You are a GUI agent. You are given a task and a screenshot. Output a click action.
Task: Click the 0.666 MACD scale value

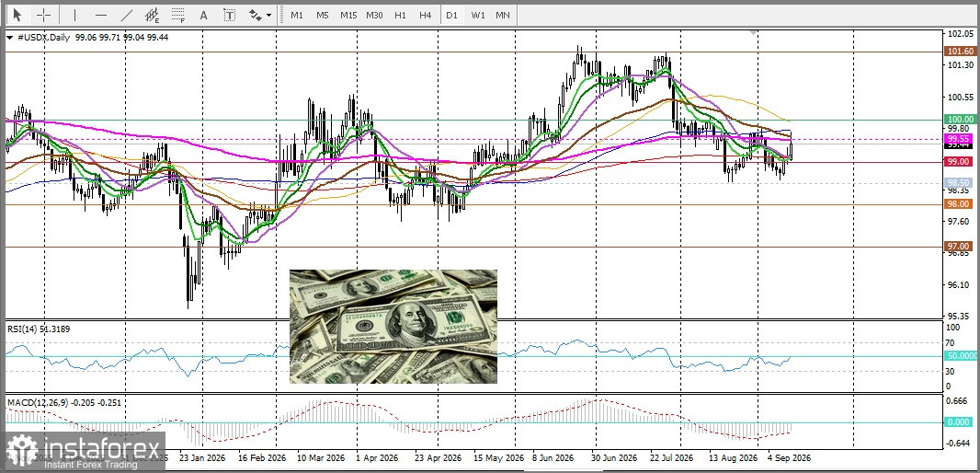point(957,401)
